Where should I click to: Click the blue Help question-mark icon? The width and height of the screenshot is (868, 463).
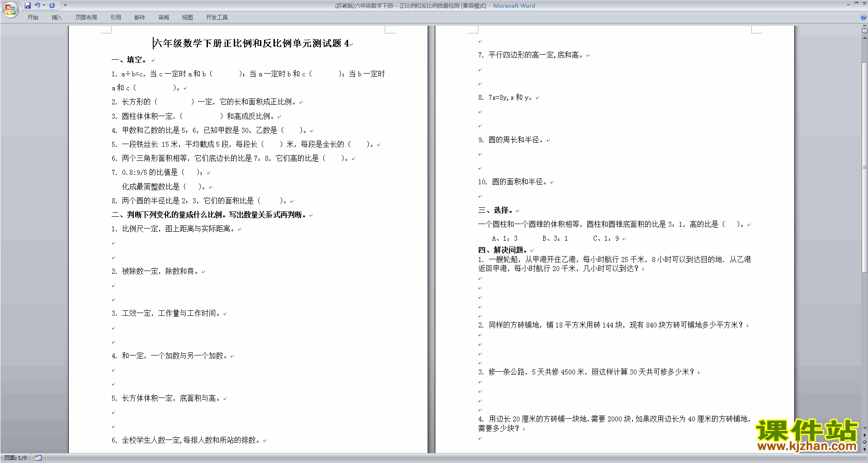point(863,18)
